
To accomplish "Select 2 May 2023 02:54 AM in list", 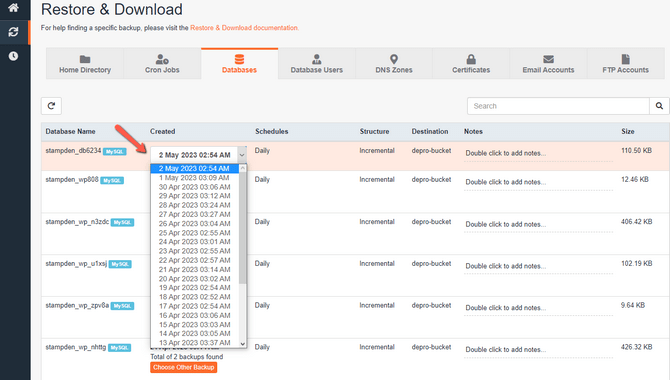I will coord(194,168).
